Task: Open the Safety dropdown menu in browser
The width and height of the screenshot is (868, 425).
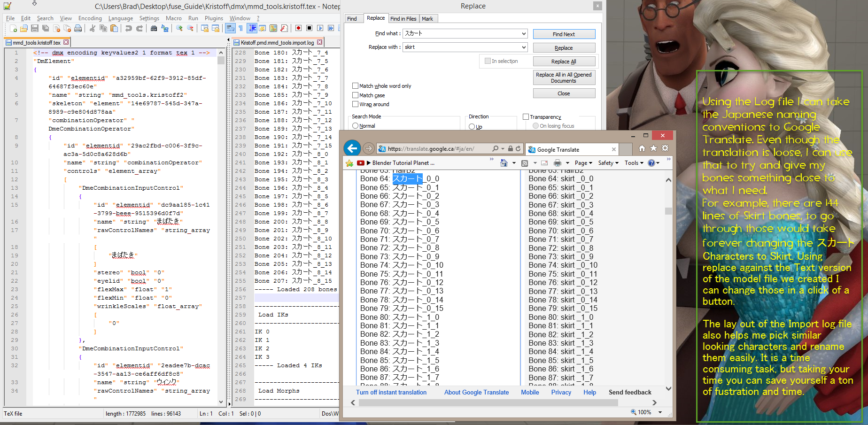Action: (x=608, y=163)
